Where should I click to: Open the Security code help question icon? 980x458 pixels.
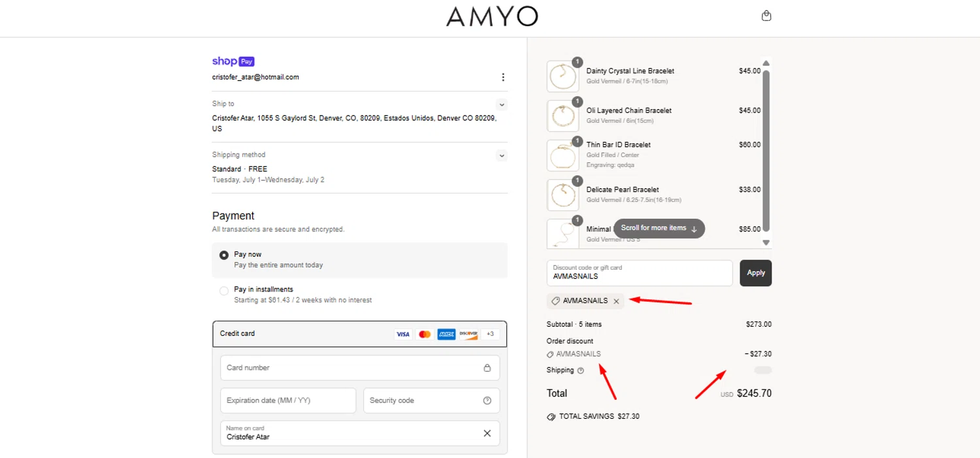pyautogui.click(x=487, y=401)
